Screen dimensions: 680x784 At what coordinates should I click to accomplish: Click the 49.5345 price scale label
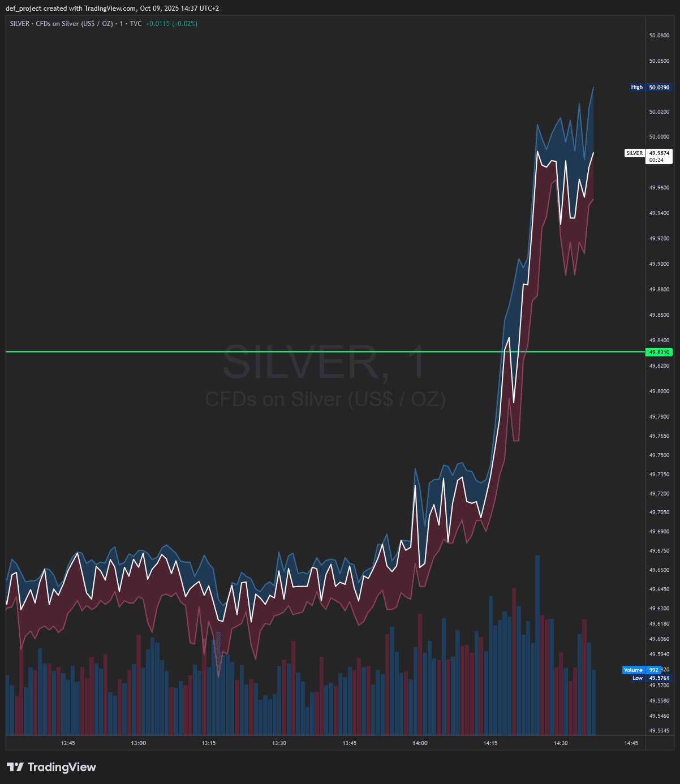(659, 730)
